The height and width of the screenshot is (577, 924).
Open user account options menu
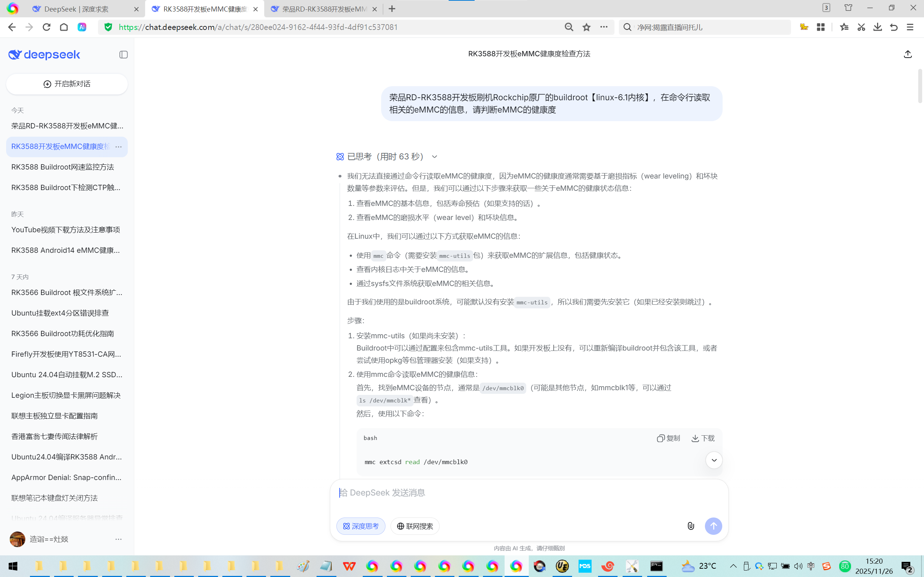pyautogui.click(x=119, y=539)
